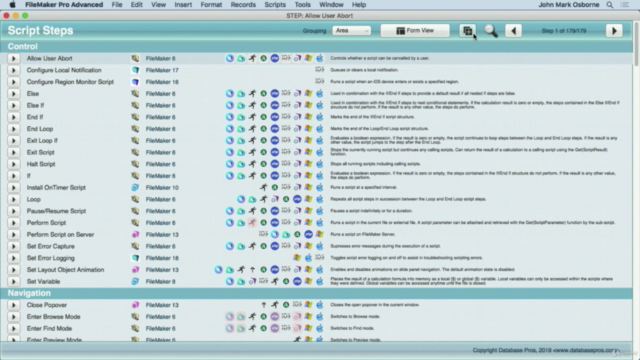Expand the Set Error Capture row arrow
The height and width of the screenshot is (360, 640).
[13, 247]
